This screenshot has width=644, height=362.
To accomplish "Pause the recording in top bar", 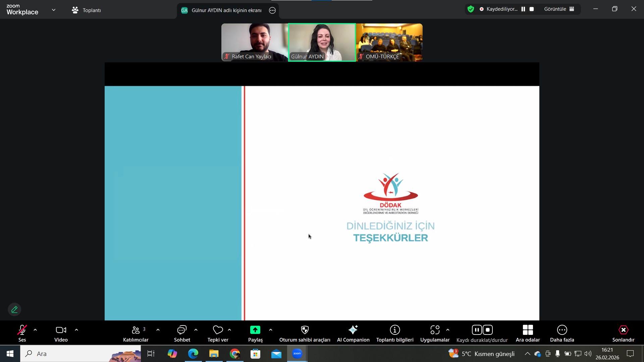I will (523, 9).
